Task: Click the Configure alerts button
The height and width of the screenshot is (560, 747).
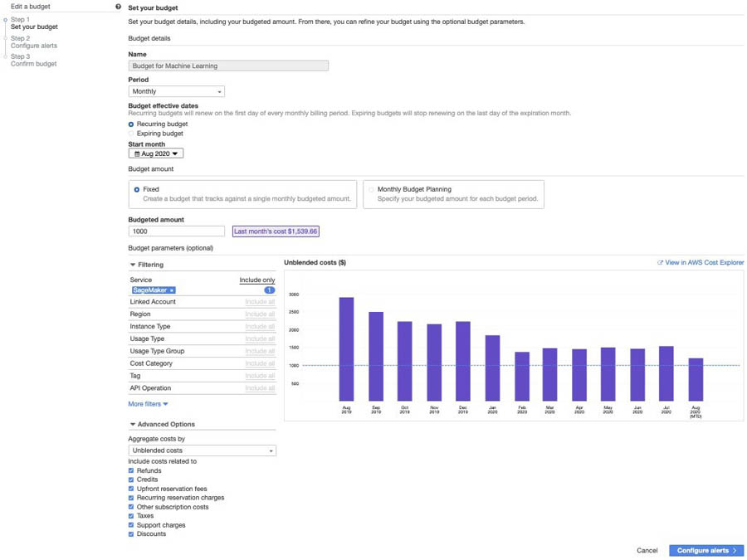Action: coord(705,550)
